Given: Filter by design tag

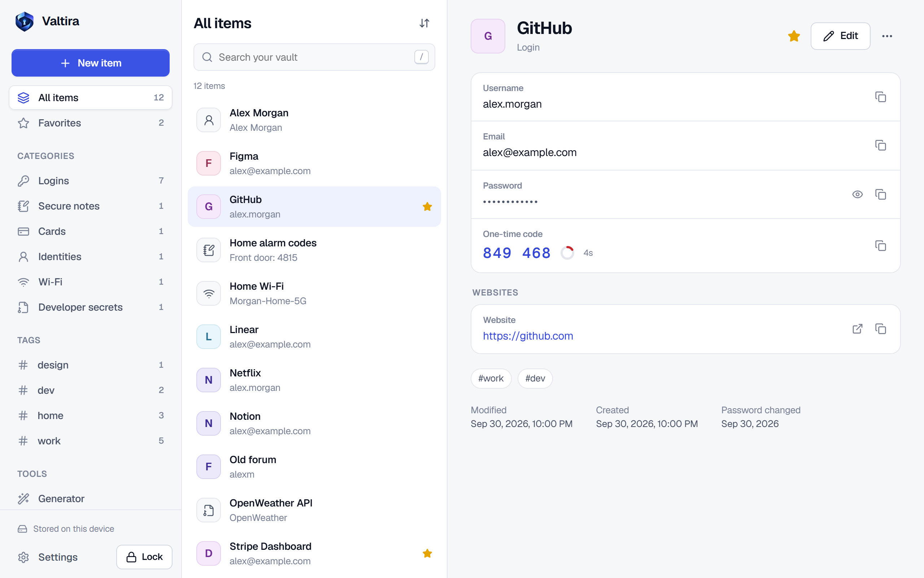Looking at the screenshot, I should coord(91,365).
